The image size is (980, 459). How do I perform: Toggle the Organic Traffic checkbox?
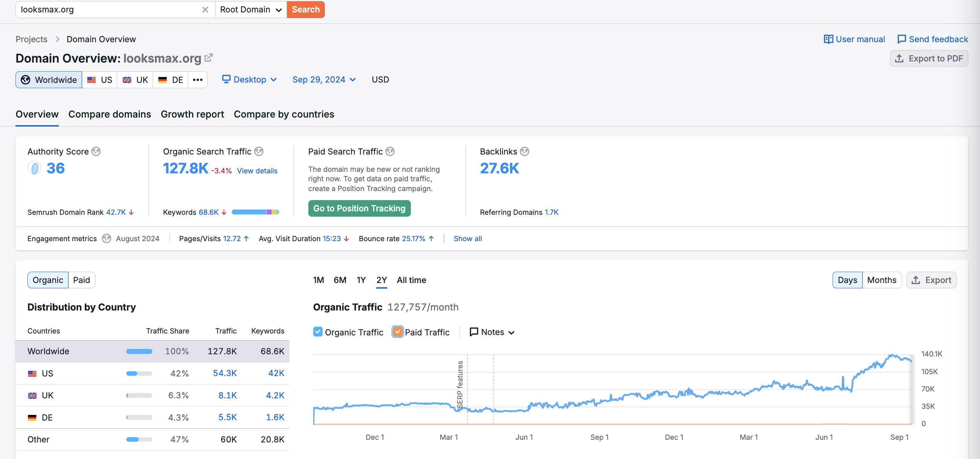[x=318, y=332]
